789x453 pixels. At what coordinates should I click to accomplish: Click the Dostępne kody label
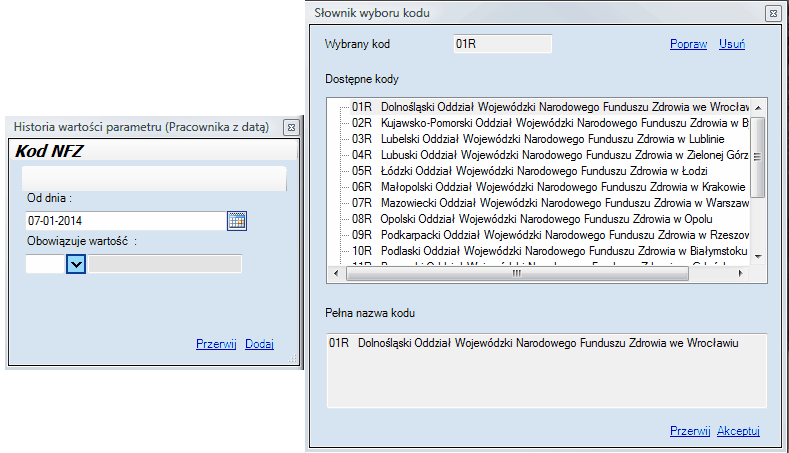click(x=362, y=79)
